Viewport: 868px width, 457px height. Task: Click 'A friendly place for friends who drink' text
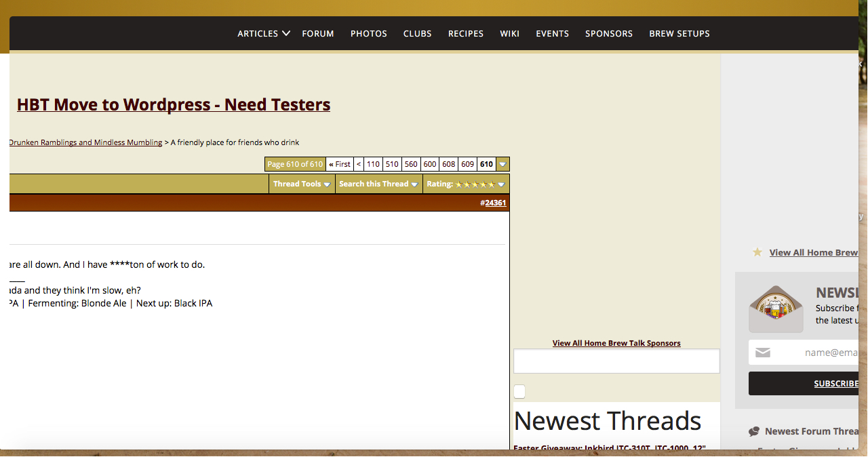pyautogui.click(x=235, y=142)
